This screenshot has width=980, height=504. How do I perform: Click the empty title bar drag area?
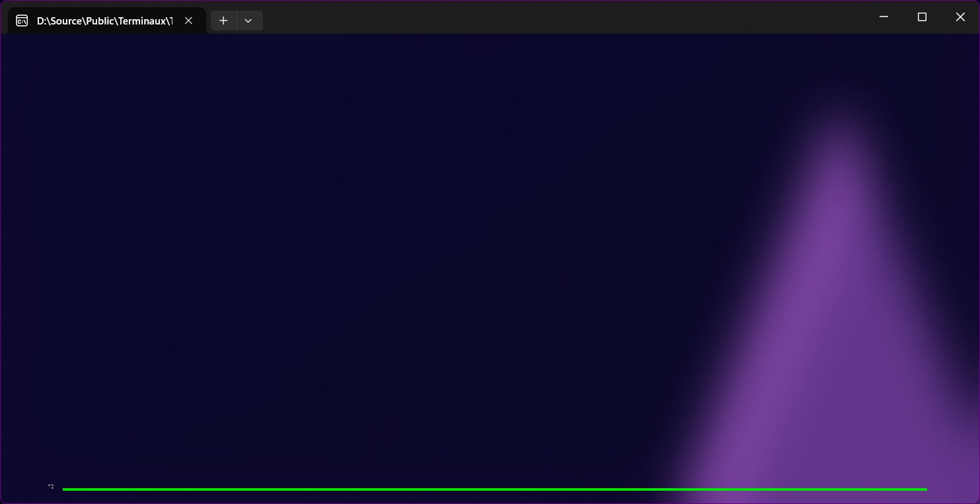click(562, 17)
